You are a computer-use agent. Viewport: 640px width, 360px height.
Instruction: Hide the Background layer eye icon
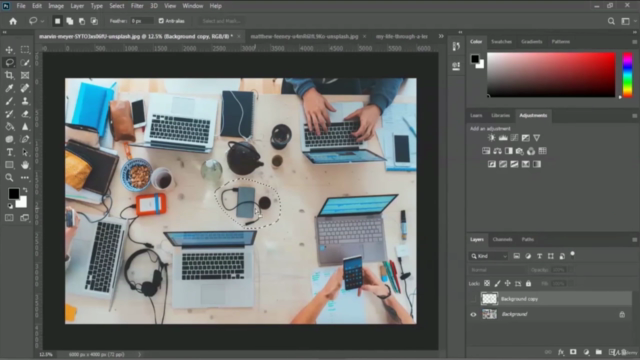tap(473, 314)
